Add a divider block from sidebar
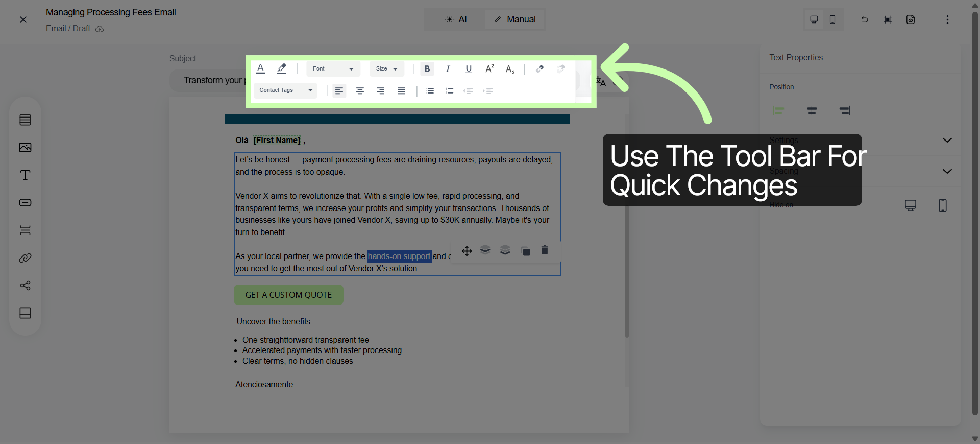This screenshot has width=980, height=444. click(x=25, y=230)
